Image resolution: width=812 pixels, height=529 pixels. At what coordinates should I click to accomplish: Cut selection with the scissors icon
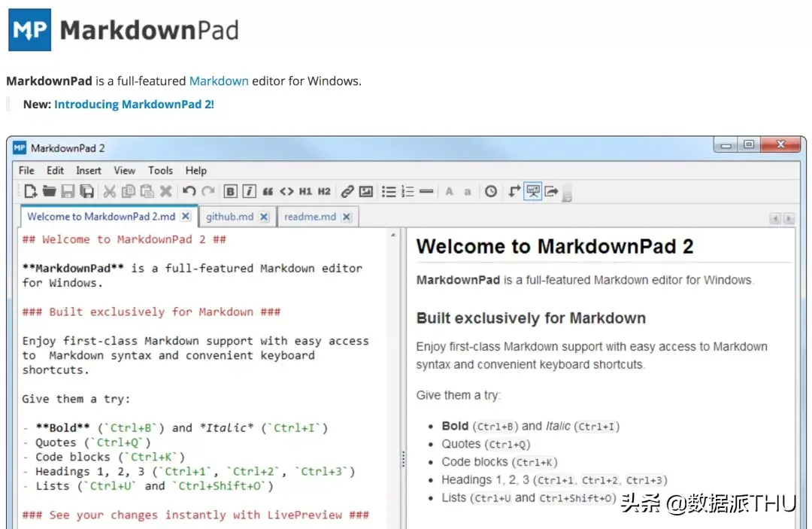point(109,192)
